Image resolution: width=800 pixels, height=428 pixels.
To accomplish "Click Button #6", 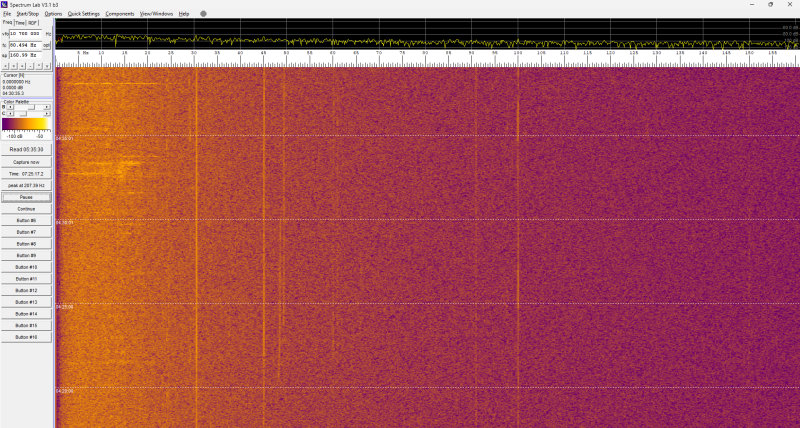I will (x=26, y=220).
